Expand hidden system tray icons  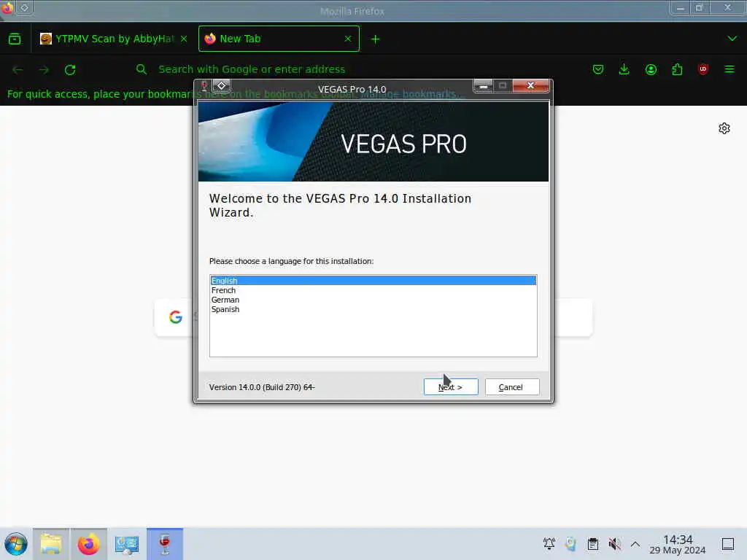635,544
